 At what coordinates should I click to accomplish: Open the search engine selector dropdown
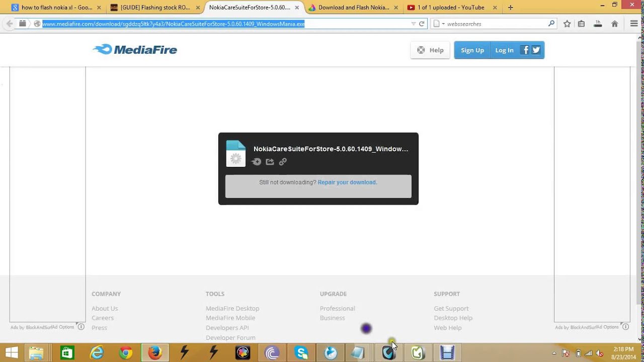439,24
